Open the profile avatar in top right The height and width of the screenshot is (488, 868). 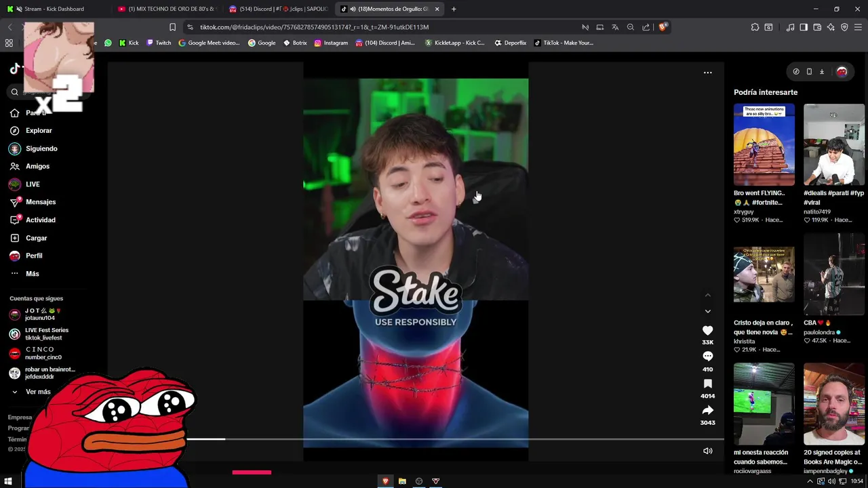point(842,72)
